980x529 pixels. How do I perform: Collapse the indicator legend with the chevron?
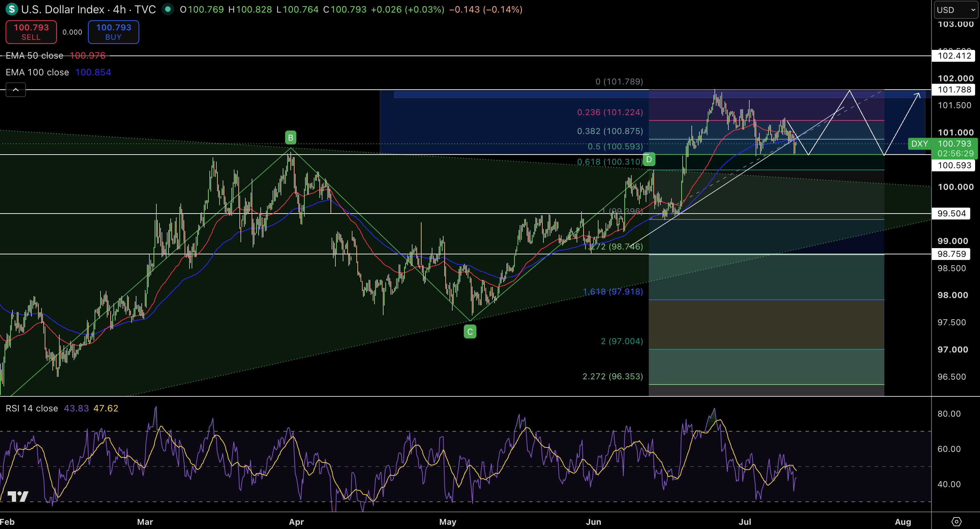[x=16, y=90]
